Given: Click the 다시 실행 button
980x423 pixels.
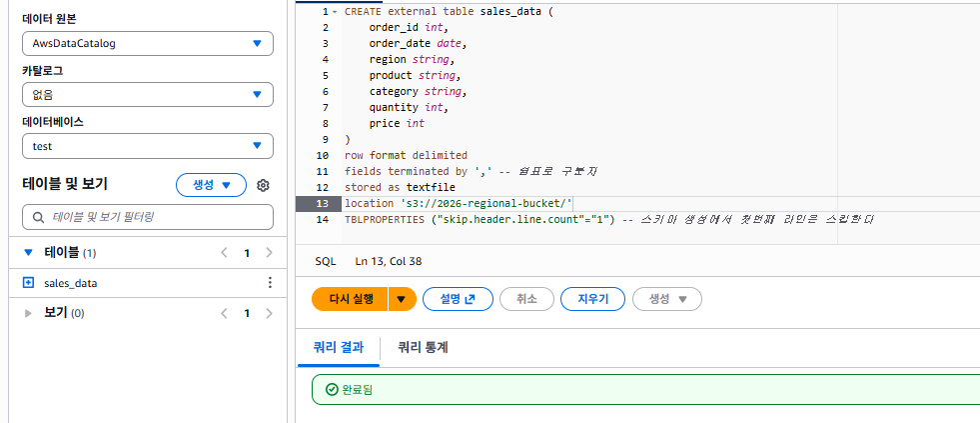Looking at the screenshot, I should coord(350,299).
